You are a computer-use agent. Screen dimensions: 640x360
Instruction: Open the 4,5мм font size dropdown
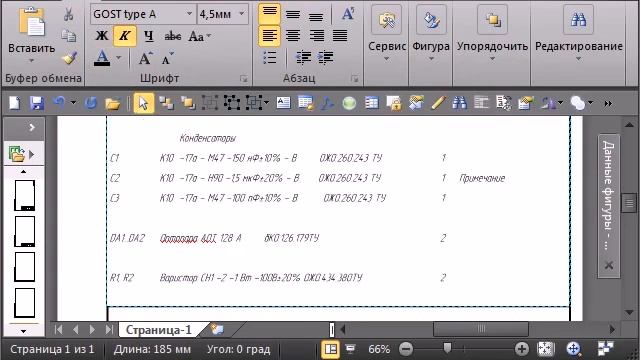[242, 14]
